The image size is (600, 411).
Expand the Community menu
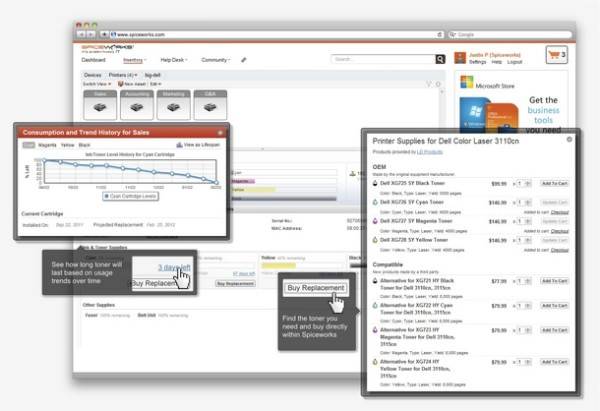click(216, 60)
